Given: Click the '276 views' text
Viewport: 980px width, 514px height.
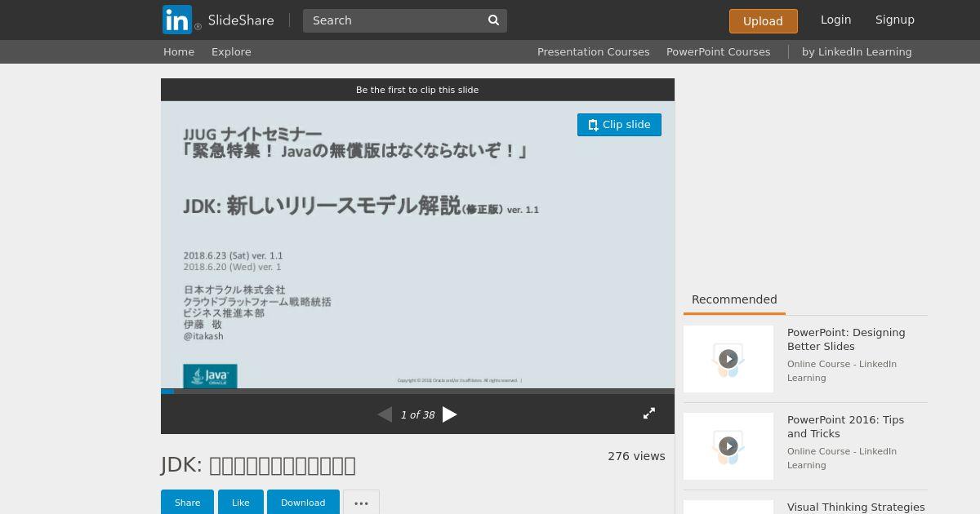Looking at the screenshot, I should (x=636, y=456).
